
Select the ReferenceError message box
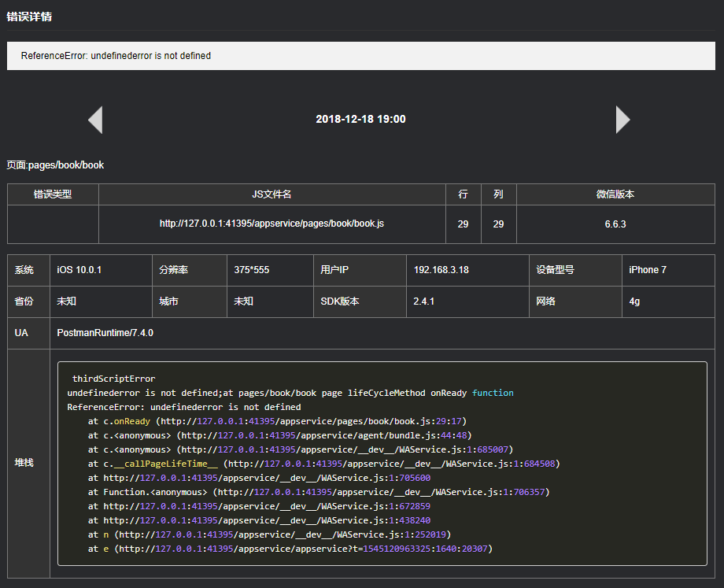click(361, 56)
